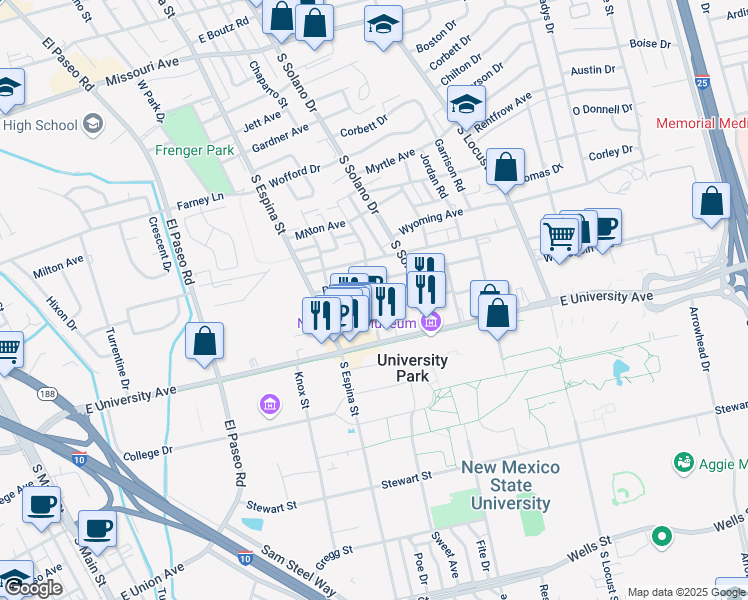This screenshot has height=600, width=748.
Task: Click the Google logo
Action: click(x=34, y=588)
